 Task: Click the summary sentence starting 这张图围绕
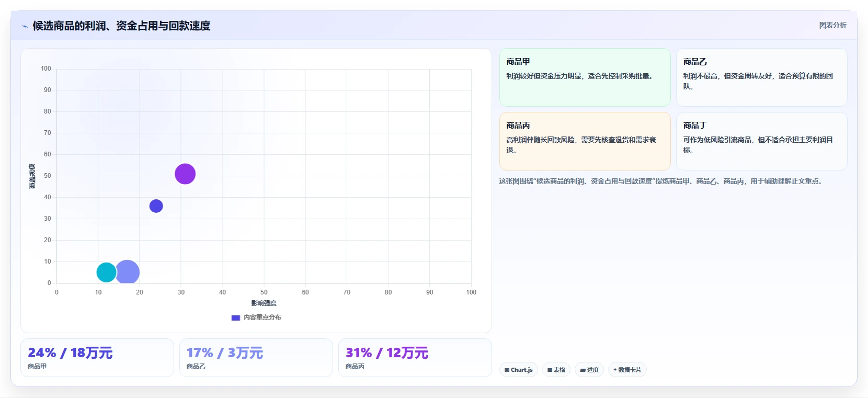click(661, 181)
